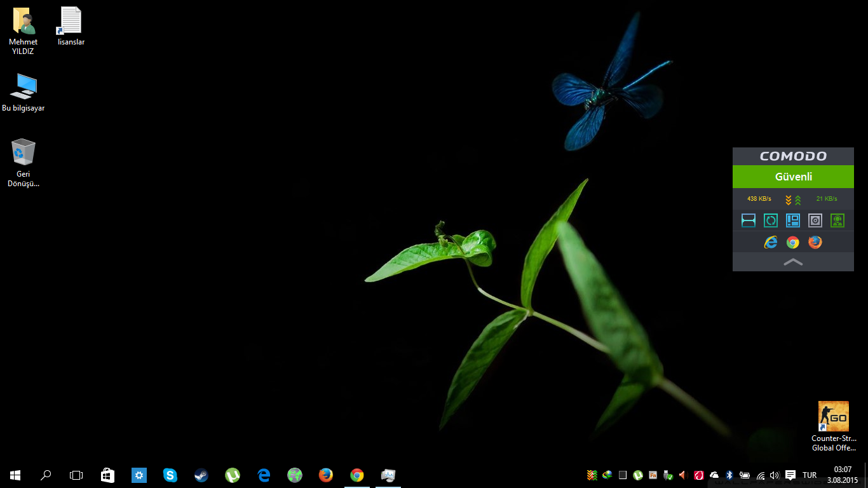Open the Bluetooth tray icon
Screen dimensions: 868x488
[729, 475]
